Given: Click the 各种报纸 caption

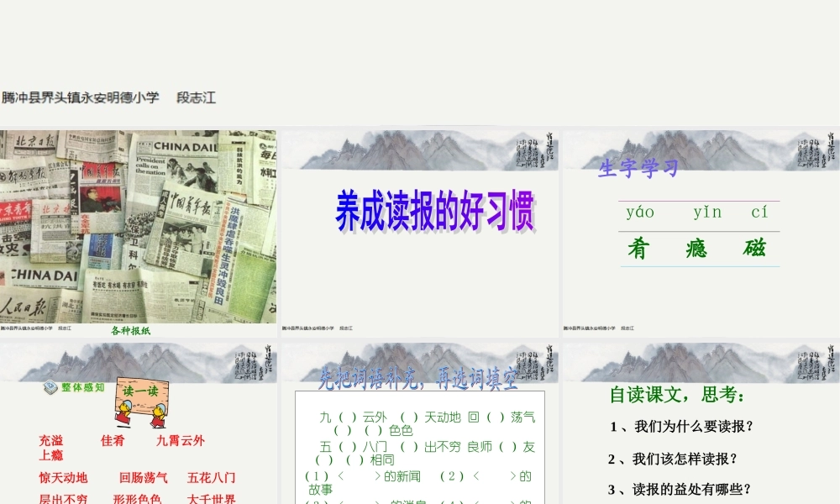Looking at the screenshot, I should coord(131,330).
